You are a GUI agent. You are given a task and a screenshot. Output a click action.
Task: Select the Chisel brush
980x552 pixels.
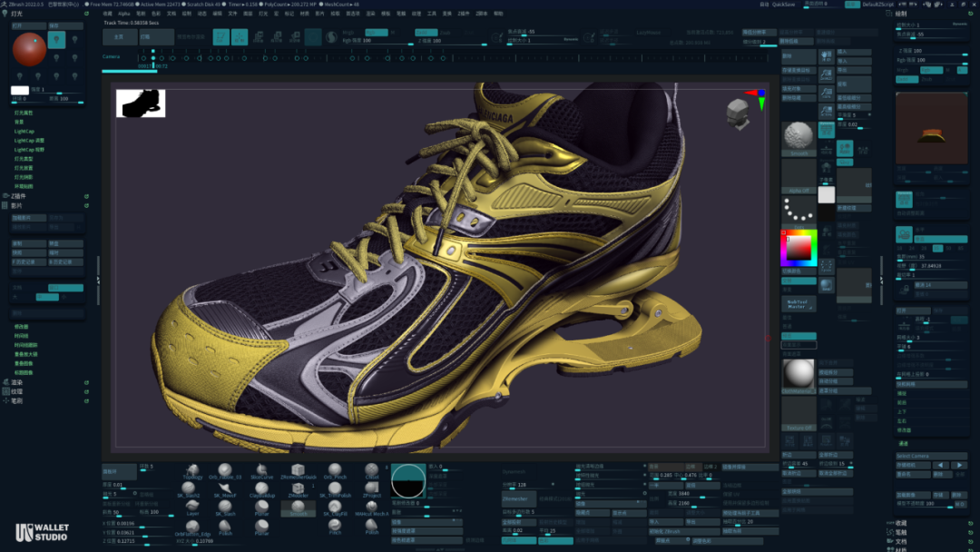click(x=372, y=470)
